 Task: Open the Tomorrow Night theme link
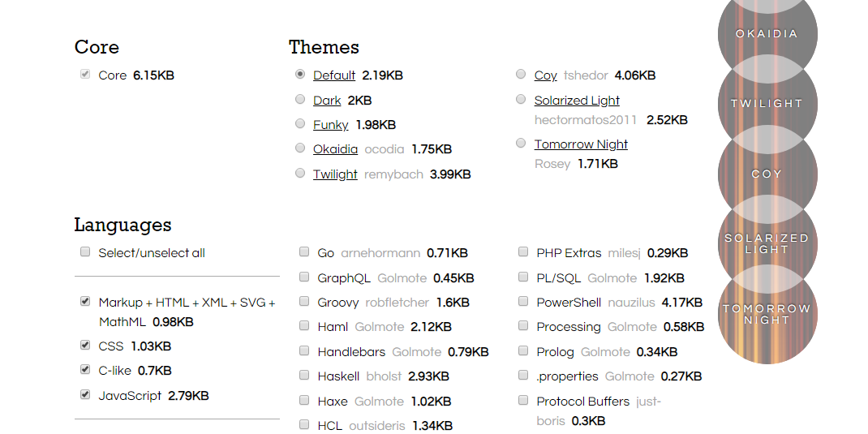581,144
